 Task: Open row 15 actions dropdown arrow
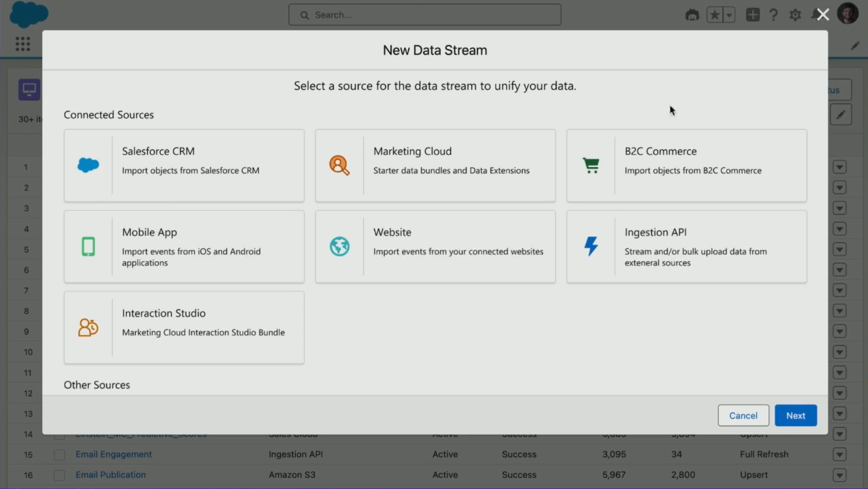[x=839, y=455]
